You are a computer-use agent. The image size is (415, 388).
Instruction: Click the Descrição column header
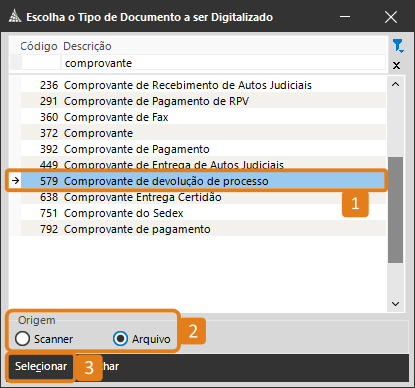[87, 46]
